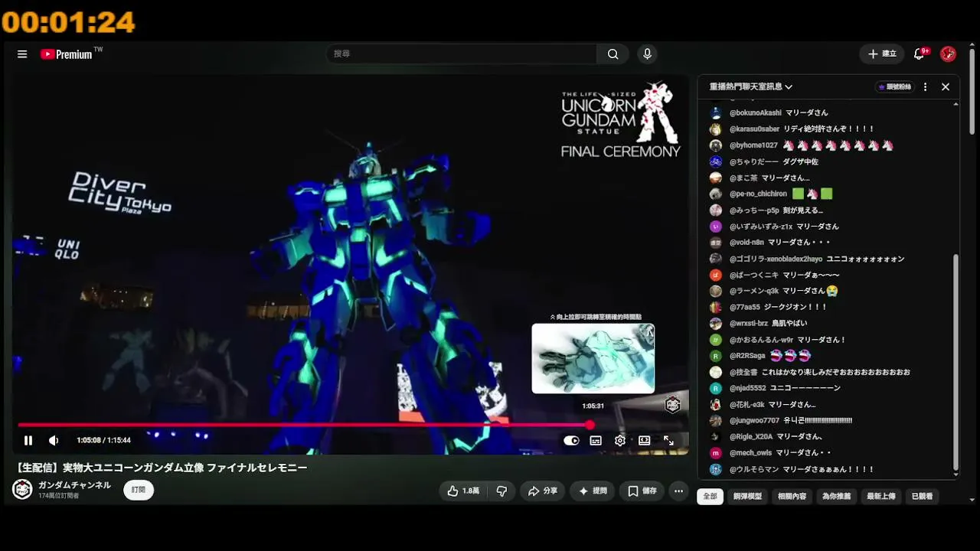Click the channel watermark on the video
980x551 pixels.
click(x=672, y=406)
